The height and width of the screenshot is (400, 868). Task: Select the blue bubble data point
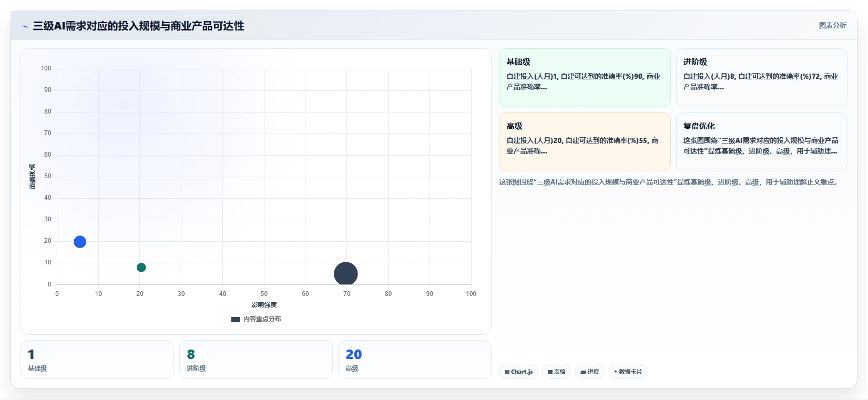(x=80, y=242)
